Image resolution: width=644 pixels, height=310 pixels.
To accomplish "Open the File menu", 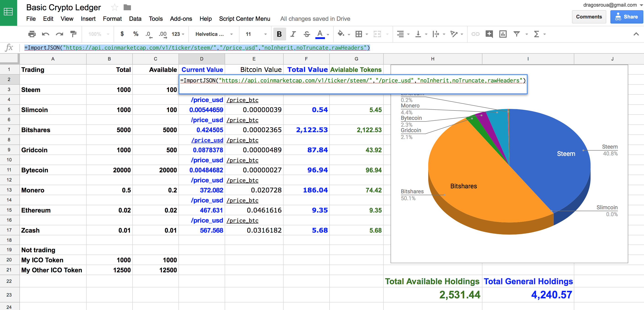I will pyautogui.click(x=31, y=19).
